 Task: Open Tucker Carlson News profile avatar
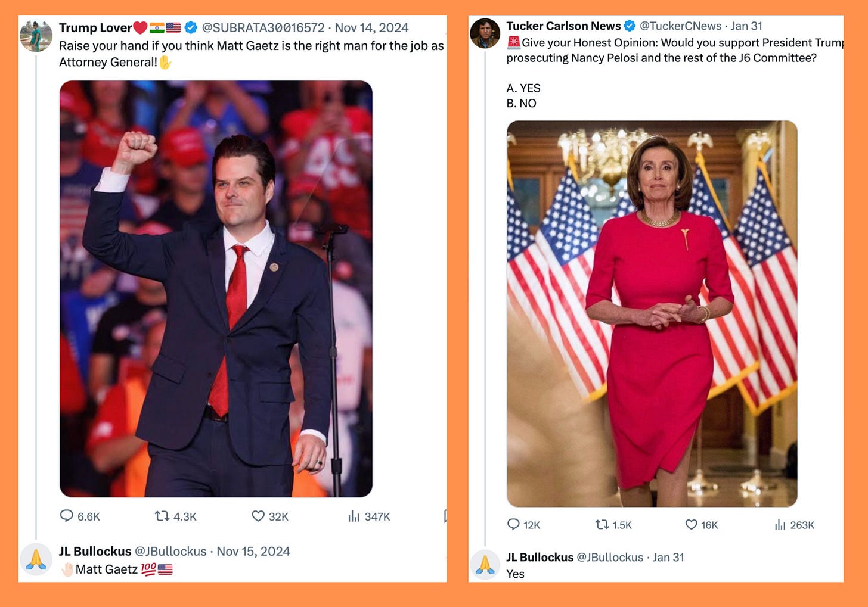pos(485,33)
